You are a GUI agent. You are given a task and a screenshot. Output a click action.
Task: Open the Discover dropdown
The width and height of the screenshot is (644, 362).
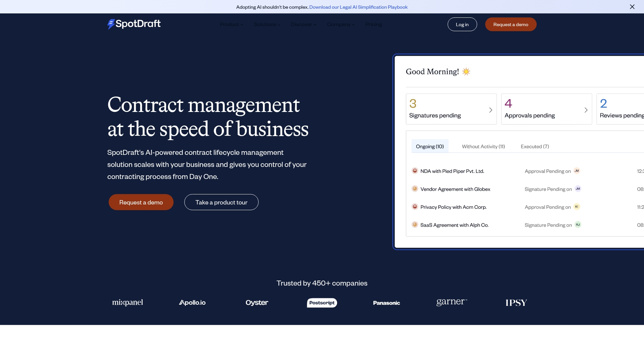[303, 24]
